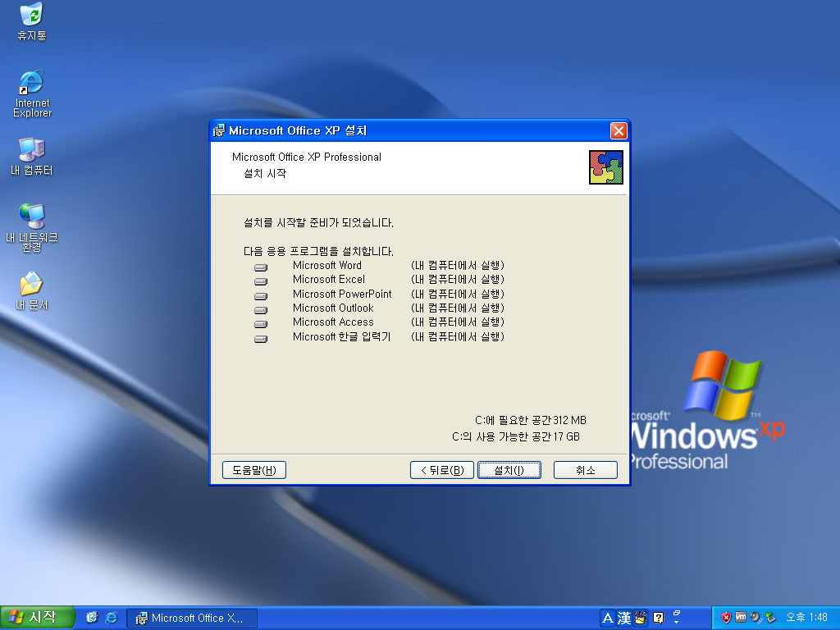Click '(내 컴퓨터에서 실행)' next to Microsoft Word
Screen dimensions: 840x630
[458, 265]
